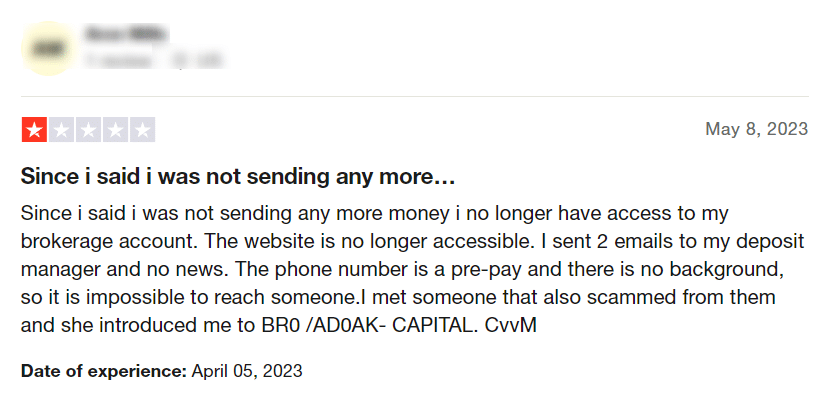This screenshot has width=832, height=396.
Task: Open the blurred reviewer avatar circle
Action: [x=48, y=48]
